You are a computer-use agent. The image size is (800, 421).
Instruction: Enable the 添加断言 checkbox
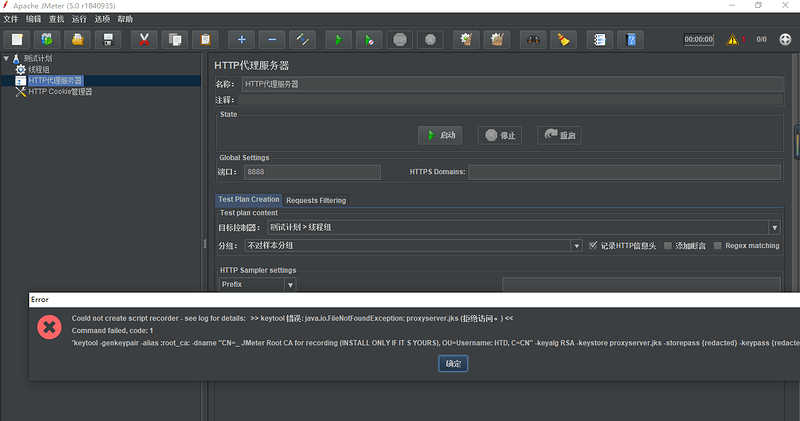pos(668,246)
